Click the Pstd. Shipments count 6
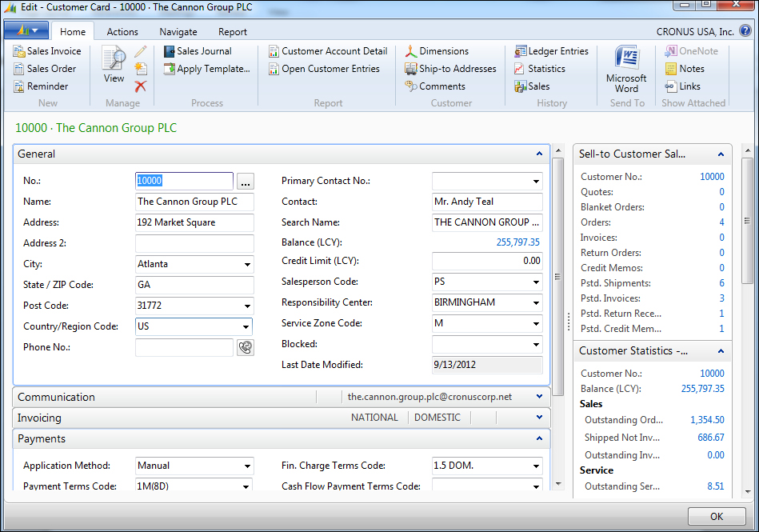Viewport: 759px width, 532px height. click(x=721, y=282)
